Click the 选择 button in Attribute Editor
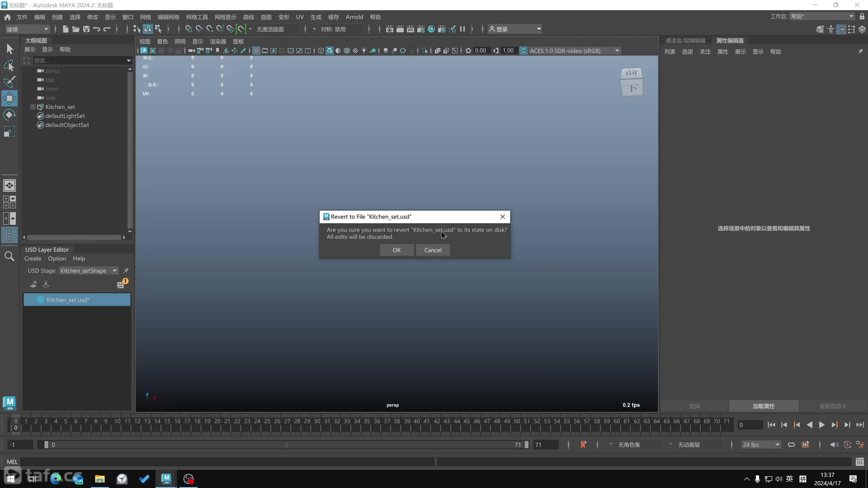This screenshot has height=488, width=868. click(694, 406)
